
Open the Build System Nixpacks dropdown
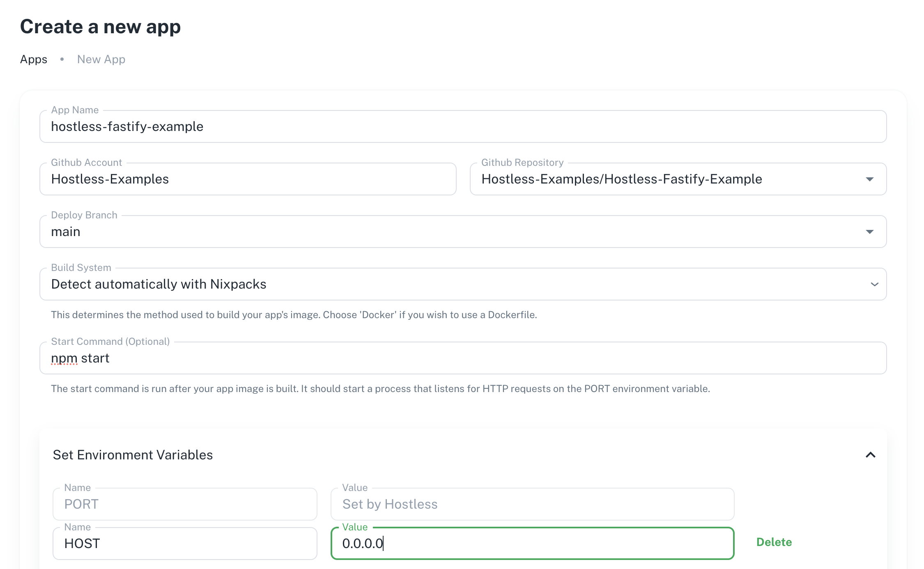tap(463, 284)
